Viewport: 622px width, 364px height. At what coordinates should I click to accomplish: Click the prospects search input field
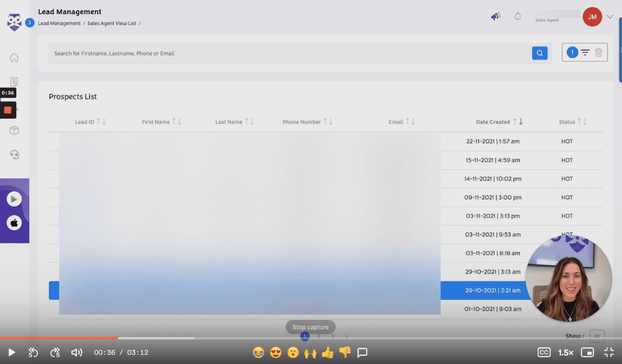point(290,53)
